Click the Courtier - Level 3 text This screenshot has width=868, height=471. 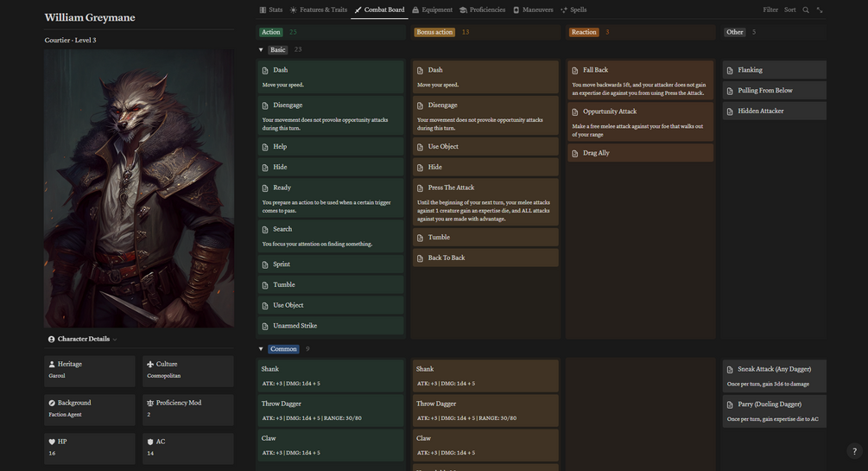[x=70, y=40]
